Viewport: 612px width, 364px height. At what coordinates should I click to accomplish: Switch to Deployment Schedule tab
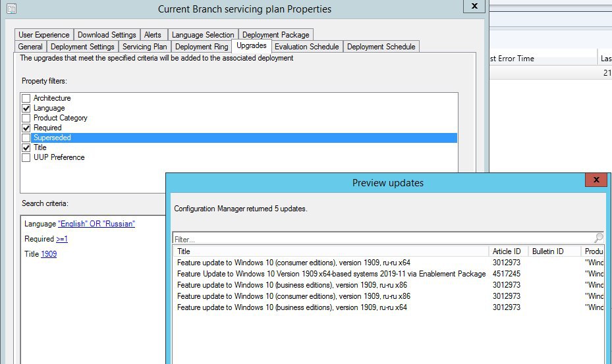tap(381, 47)
